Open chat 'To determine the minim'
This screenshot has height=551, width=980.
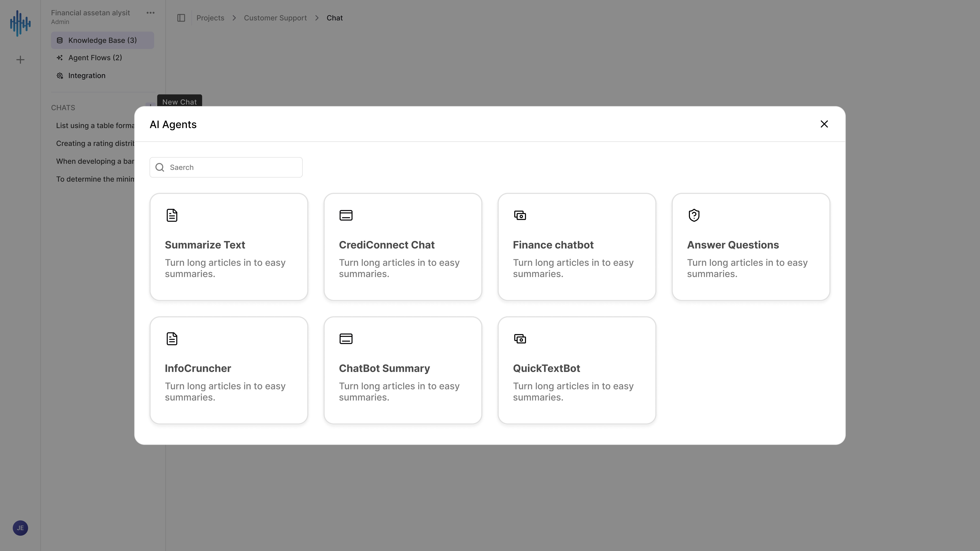(95, 179)
